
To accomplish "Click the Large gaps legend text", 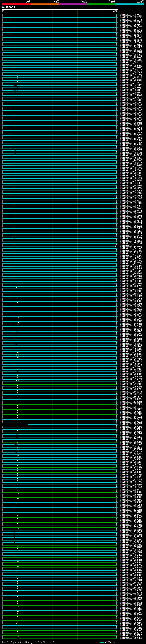I will [x=10, y=642].
